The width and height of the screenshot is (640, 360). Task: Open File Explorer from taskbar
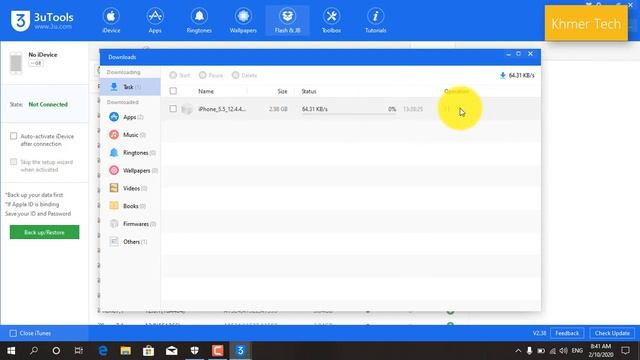pyautogui.click(x=126, y=351)
